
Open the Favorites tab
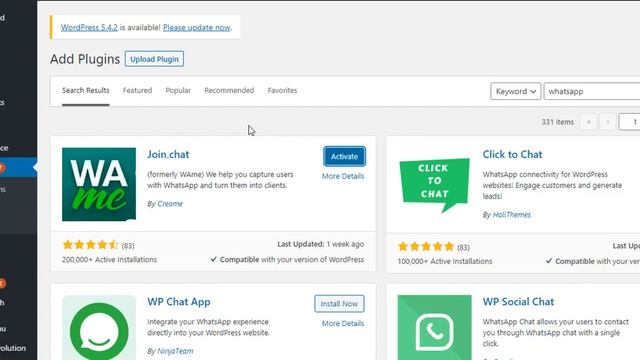[282, 90]
